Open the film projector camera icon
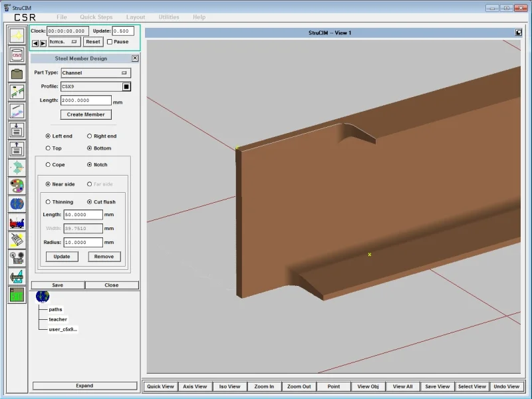Image resolution: width=532 pixels, height=399 pixels. (x=17, y=258)
